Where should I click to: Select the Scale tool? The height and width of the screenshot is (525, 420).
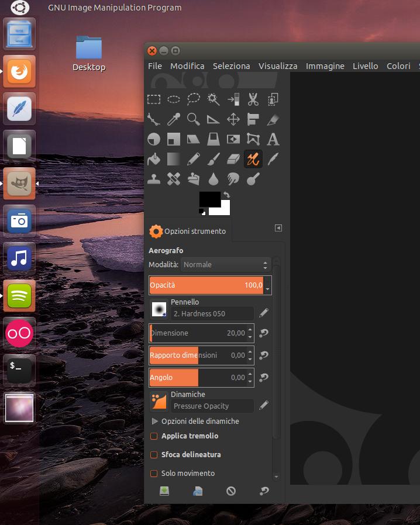[174, 139]
